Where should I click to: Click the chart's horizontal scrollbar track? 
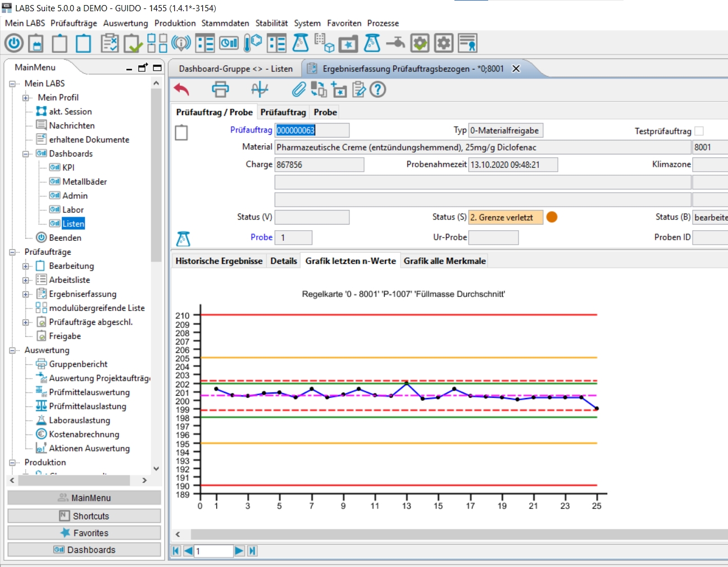[449, 534]
